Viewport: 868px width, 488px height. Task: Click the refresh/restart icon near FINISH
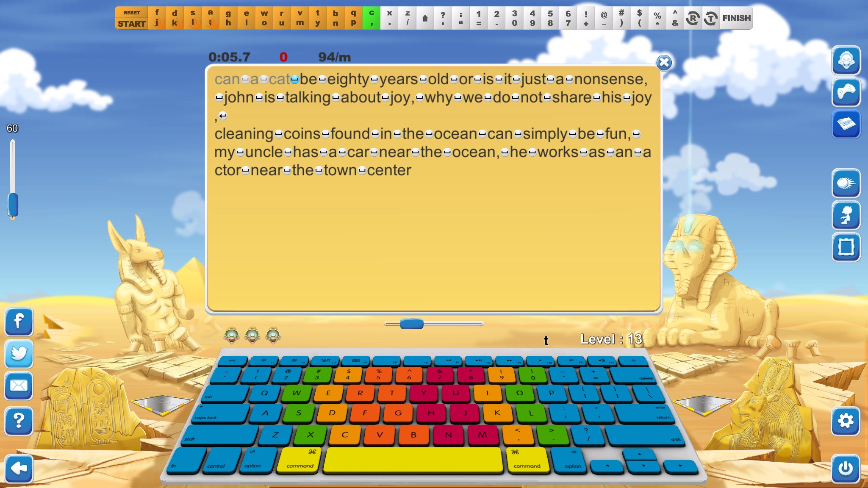tap(693, 18)
